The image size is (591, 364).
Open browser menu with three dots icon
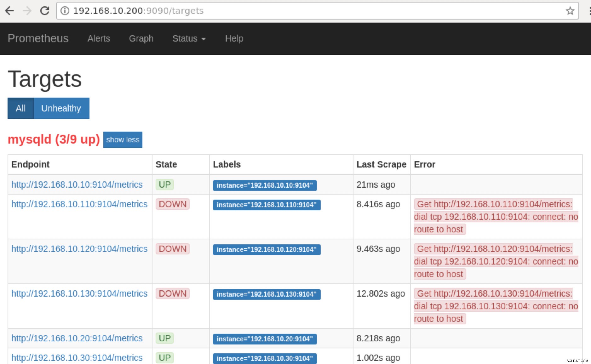click(589, 11)
